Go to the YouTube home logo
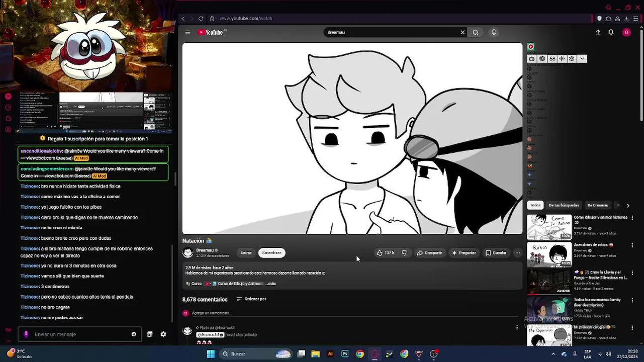Screen dimensions: 644x362 click(211, 32)
